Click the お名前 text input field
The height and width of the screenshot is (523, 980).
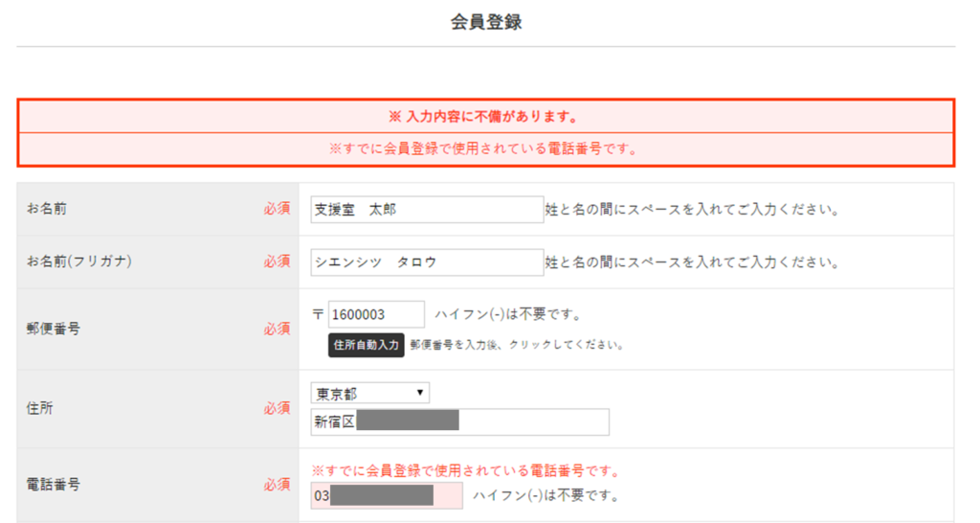tap(427, 210)
